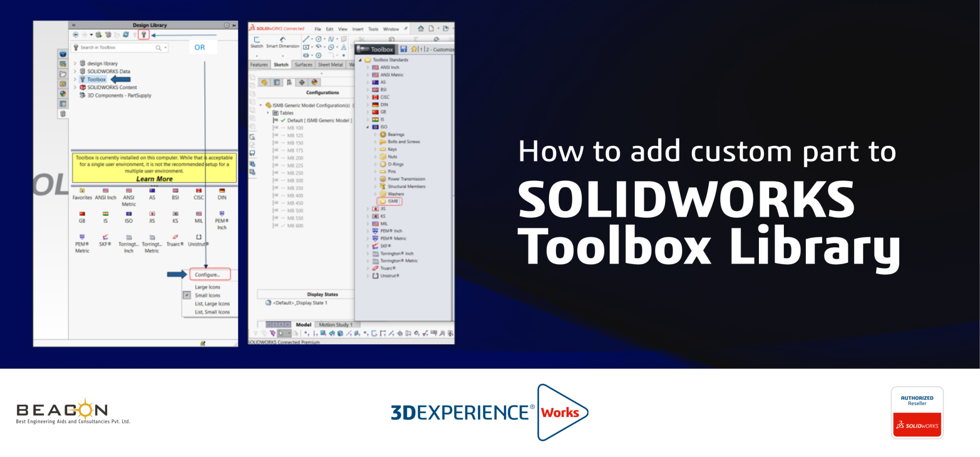Click the Smart Dimension tool
The height and width of the screenshot is (457, 980).
tap(282, 43)
